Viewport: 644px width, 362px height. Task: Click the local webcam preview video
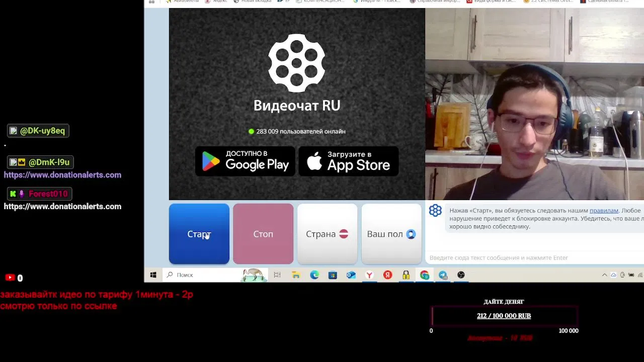534,104
